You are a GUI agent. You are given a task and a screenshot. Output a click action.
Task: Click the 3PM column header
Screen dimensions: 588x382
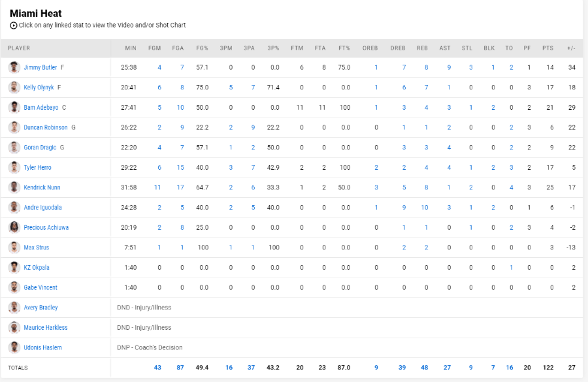point(226,48)
